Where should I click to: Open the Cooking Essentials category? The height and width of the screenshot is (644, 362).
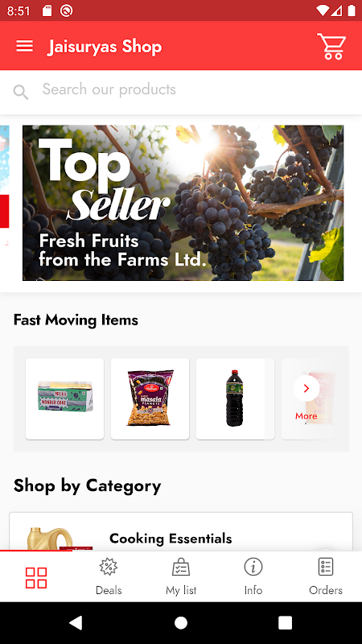point(181,531)
